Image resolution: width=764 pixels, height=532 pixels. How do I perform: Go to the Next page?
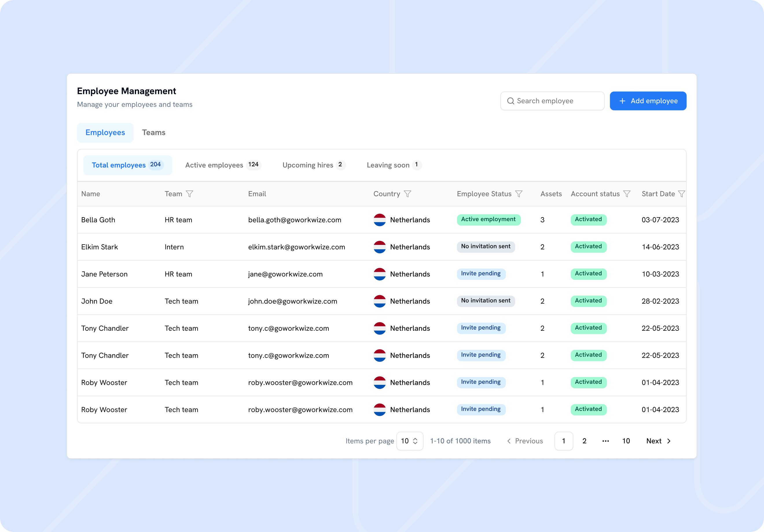[659, 441]
